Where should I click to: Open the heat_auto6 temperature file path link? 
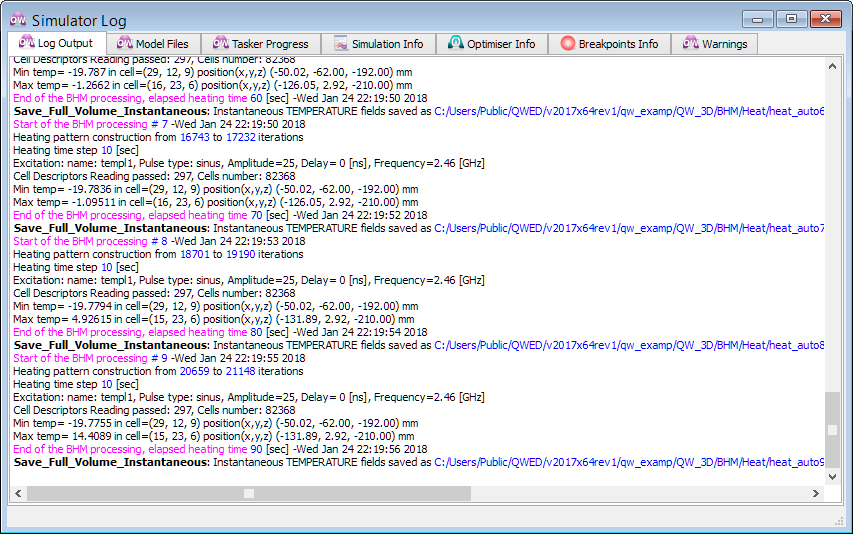(x=630, y=112)
